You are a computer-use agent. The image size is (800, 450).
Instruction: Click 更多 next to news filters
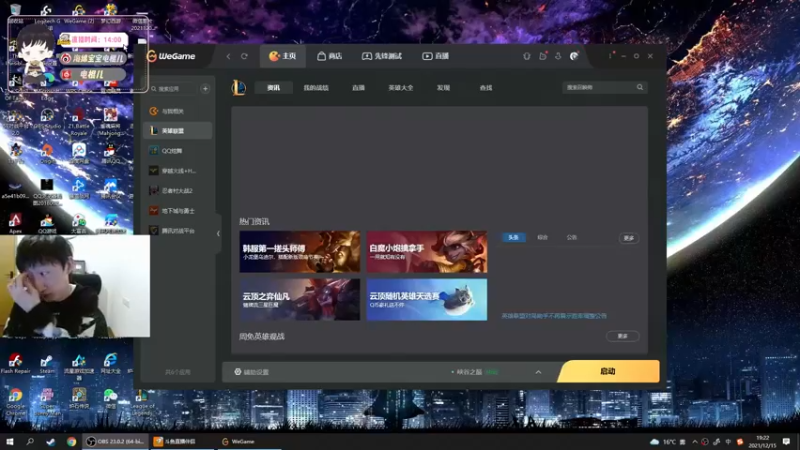coord(629,238)
